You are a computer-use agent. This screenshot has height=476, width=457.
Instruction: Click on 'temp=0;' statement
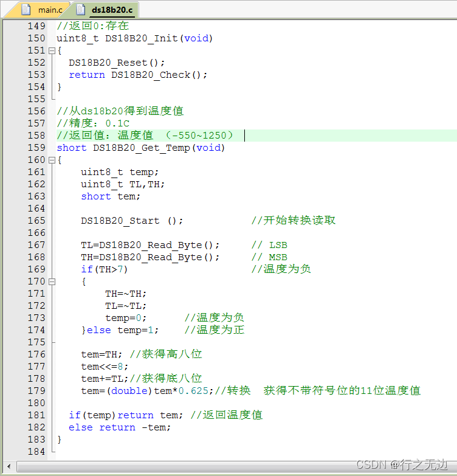pos(126,318)
